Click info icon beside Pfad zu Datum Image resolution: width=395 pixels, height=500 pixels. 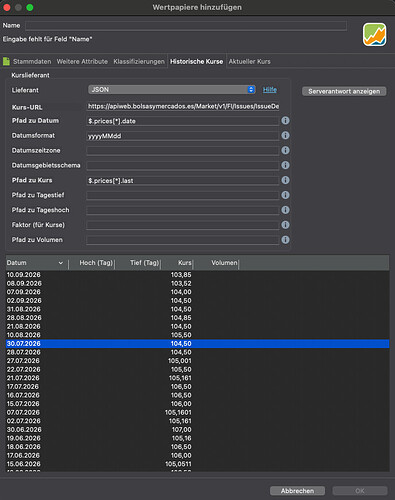(285, 121)
